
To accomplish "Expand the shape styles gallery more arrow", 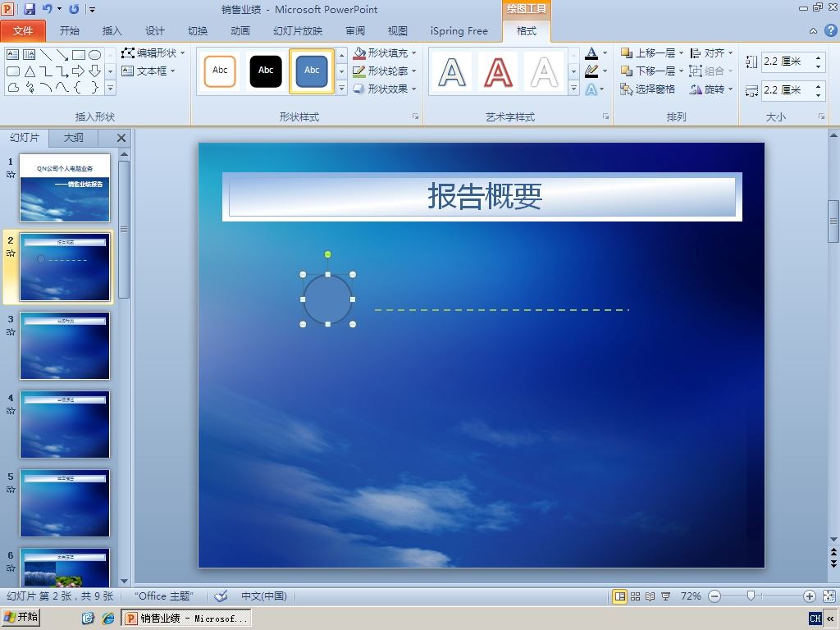I will click(341, 89).
